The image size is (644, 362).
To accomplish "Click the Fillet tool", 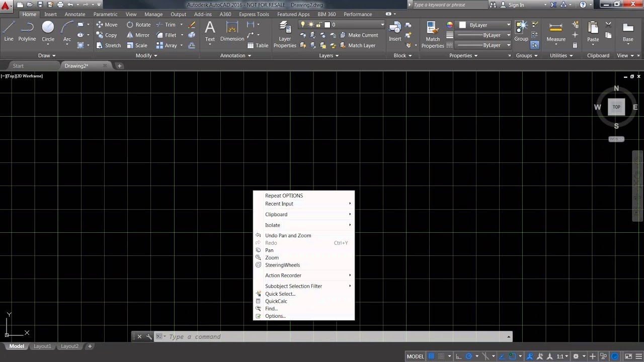I will click(166, 35).
